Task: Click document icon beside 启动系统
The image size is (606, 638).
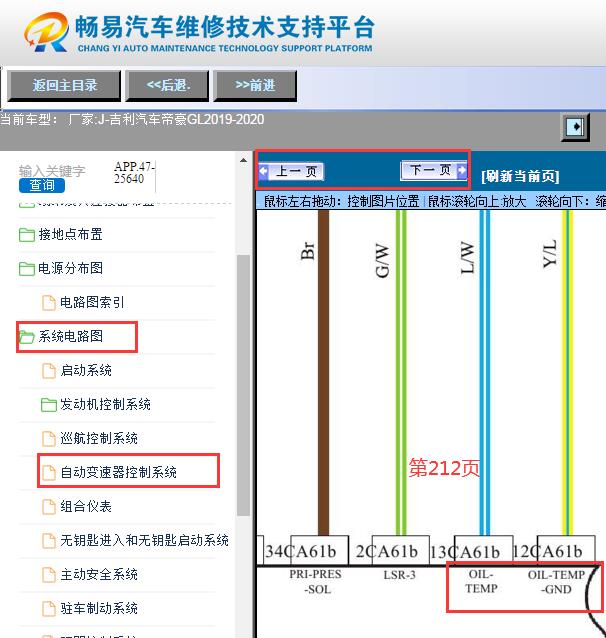Action: point(49,371)
